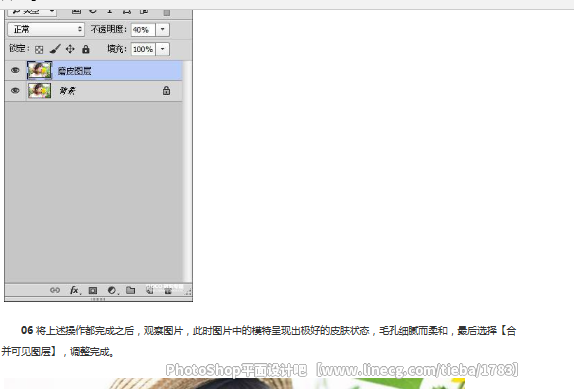Delete layer using the trash icon
This screenshot has height=389, width=574.
pyautogui.click(x=168, y=291)
